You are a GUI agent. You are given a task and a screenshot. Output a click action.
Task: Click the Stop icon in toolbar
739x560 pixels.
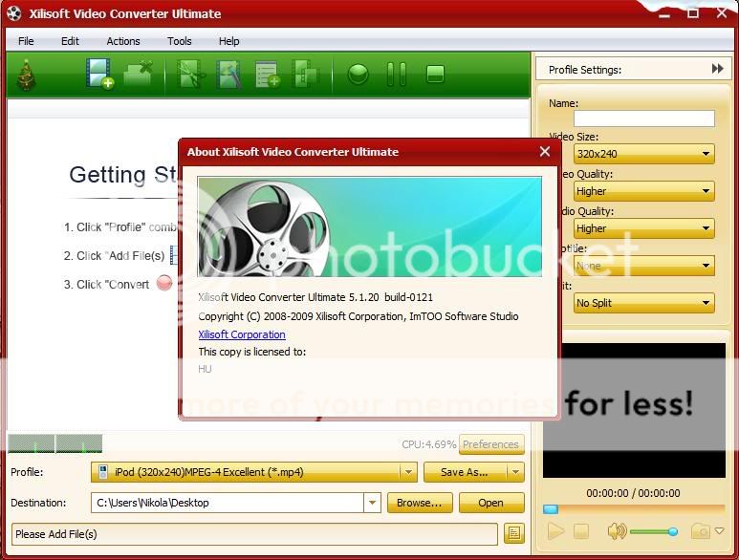click(x=435, y=75)
